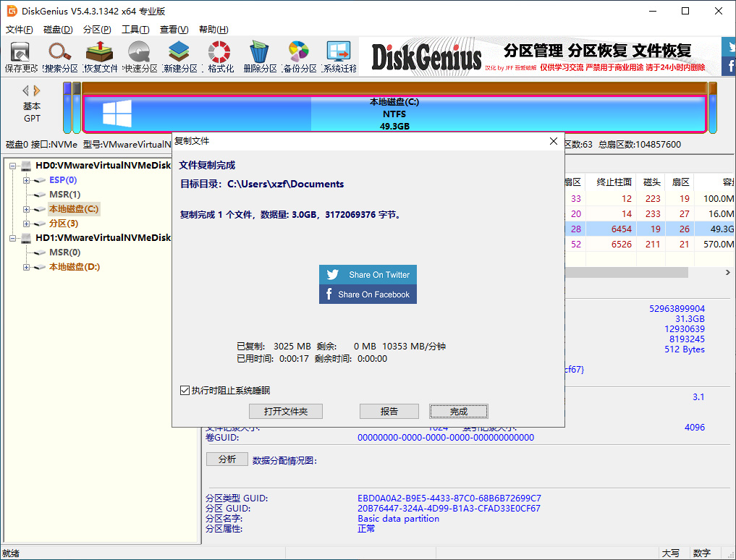Click the 大写 indicator in status bar
Image resolution: width=736 pixels, height=560 pixels.
coord(671,553)
